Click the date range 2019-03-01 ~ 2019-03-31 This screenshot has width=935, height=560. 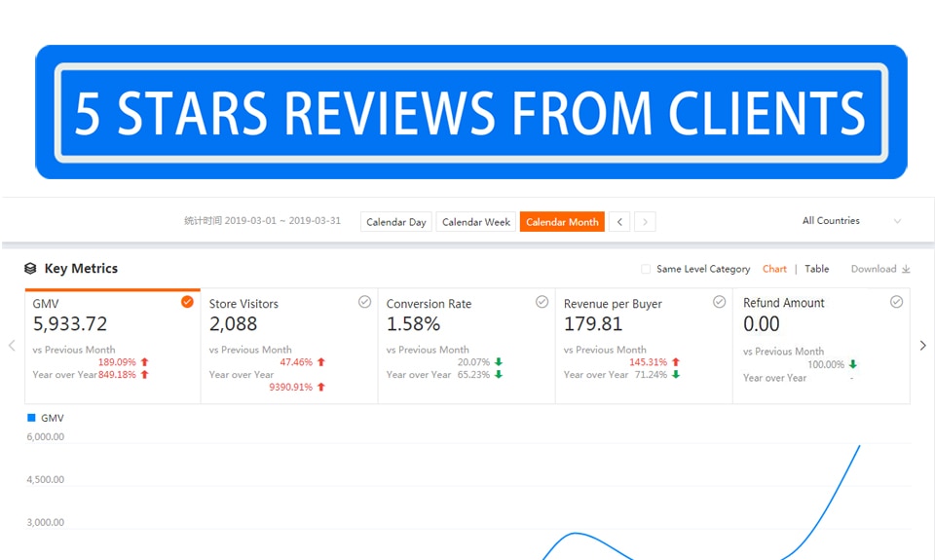(x=282, y=221)
